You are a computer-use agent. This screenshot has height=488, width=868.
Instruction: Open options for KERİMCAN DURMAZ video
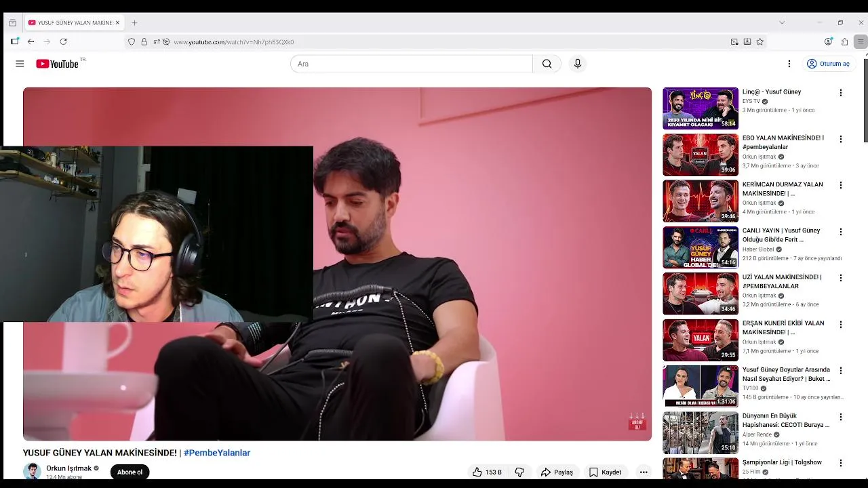(841, 185)
